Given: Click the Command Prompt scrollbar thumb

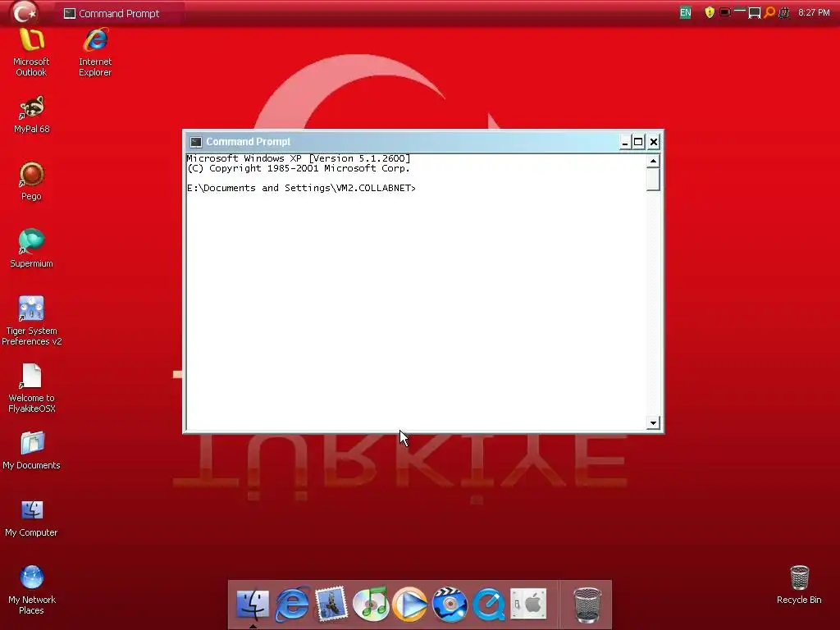Looking at the screenshot, I should click(x=653, y=179).
